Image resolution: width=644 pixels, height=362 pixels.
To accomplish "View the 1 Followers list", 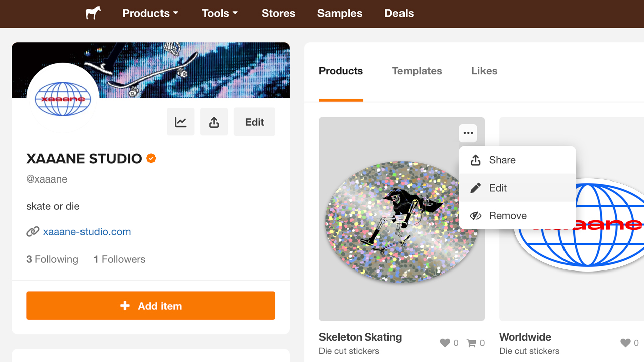I will [x=119, y=259].
